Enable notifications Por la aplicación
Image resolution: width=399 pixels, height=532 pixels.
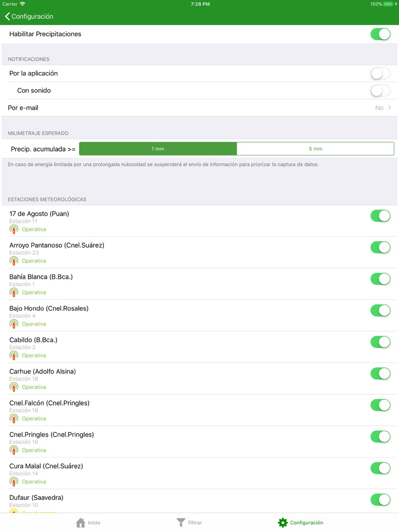click(380, 73)
